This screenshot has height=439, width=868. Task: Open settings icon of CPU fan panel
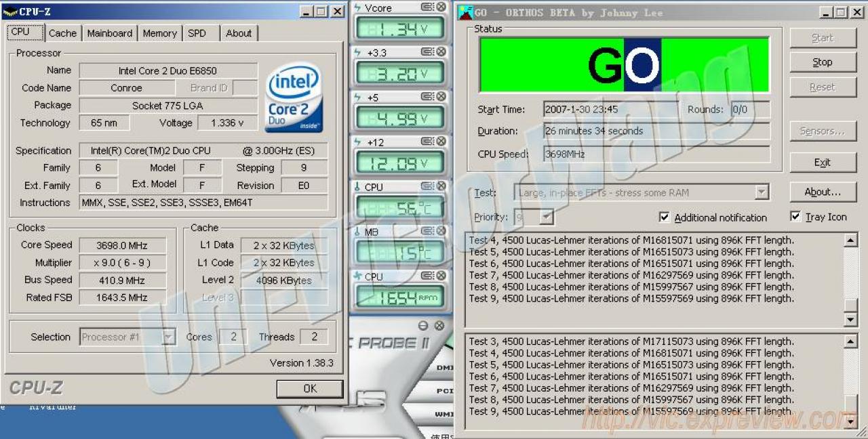[x=427, y=276]
